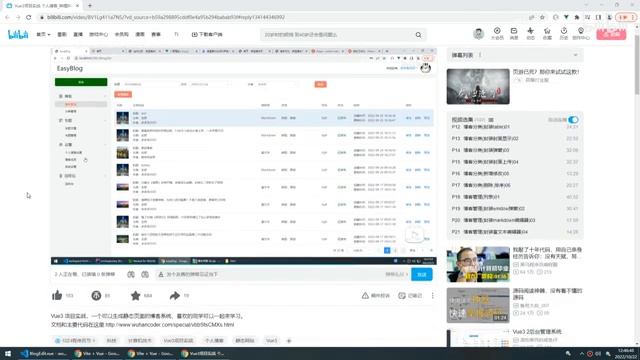Open recommended video 源码阅读神器 thumbnail
This screenshot has height=360, width=640.
(478, 305)
